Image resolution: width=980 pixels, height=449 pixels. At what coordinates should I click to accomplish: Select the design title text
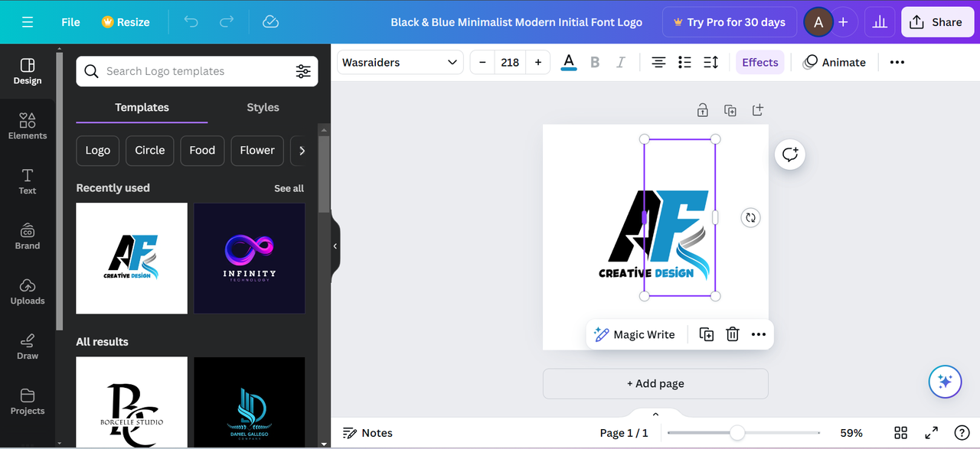pos(517,22)
